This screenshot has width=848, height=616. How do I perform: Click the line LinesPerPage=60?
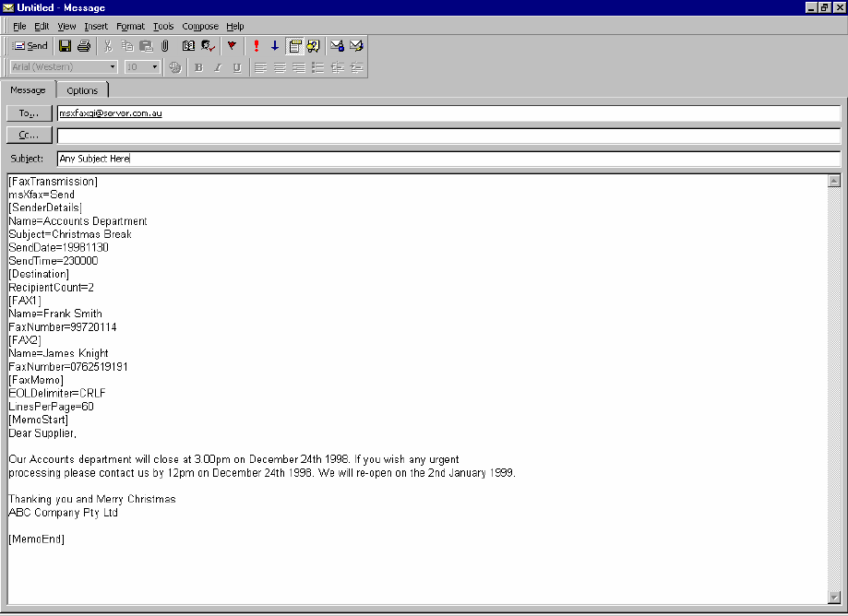(x=52, y=407)
